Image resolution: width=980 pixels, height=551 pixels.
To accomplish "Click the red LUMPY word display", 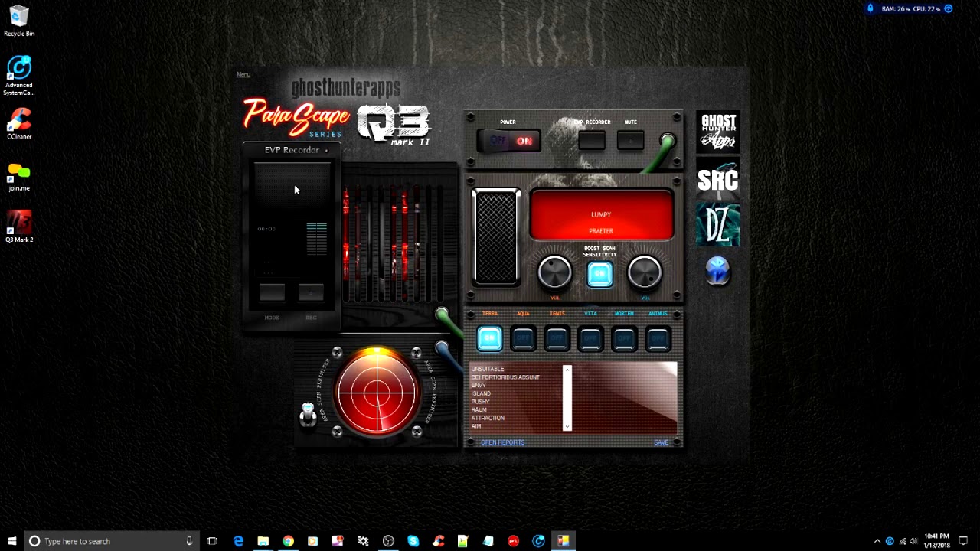I will point(601,215).
